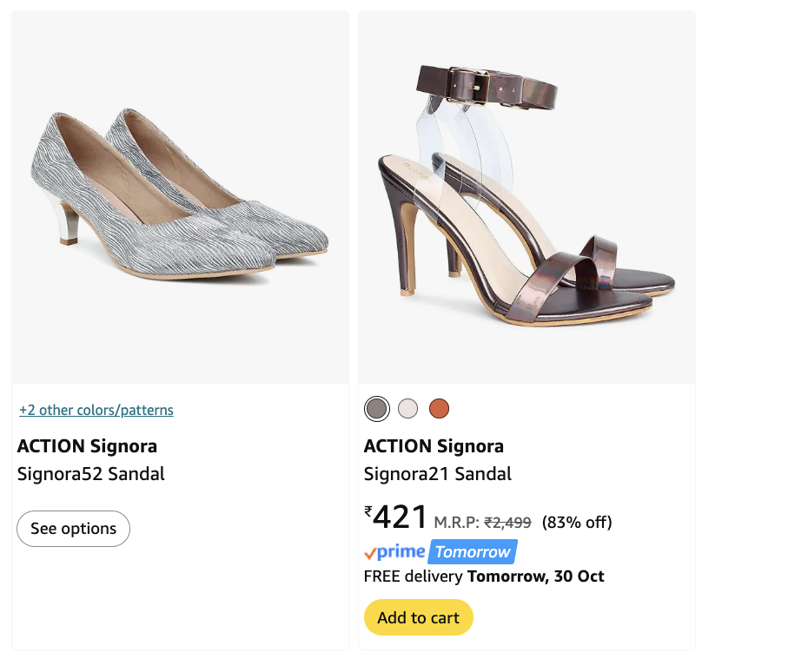Add Signora21 Sandal to cart
808x672 pixels.
418,617
